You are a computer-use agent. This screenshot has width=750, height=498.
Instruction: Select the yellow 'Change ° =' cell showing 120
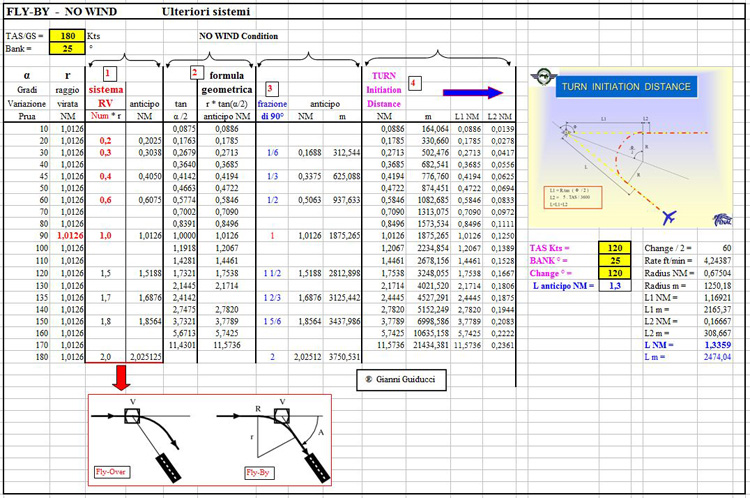pyautogui.click(x=615, y=273)
